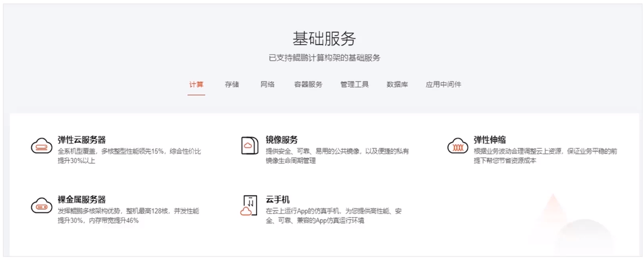
Task: Click the 镜像服务 image service icon
Action: (250, 145)
